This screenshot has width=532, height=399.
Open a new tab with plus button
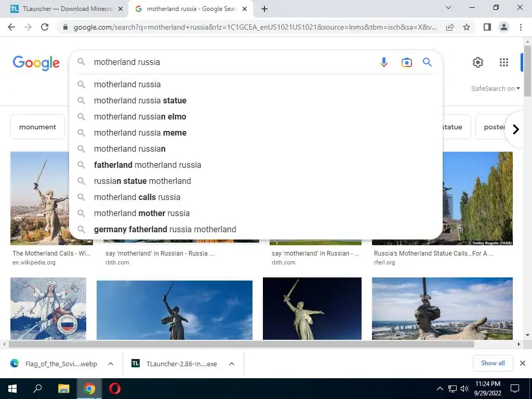264,9
